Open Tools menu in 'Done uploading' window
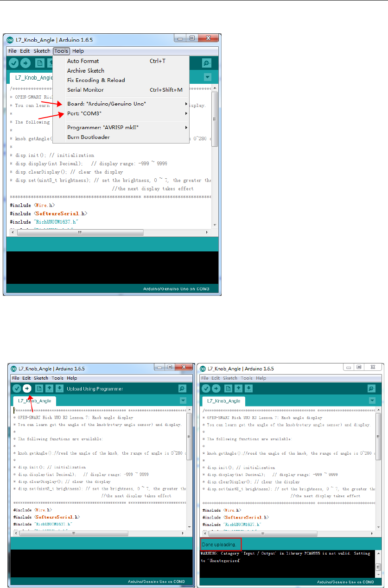 [x=247, y=378]
